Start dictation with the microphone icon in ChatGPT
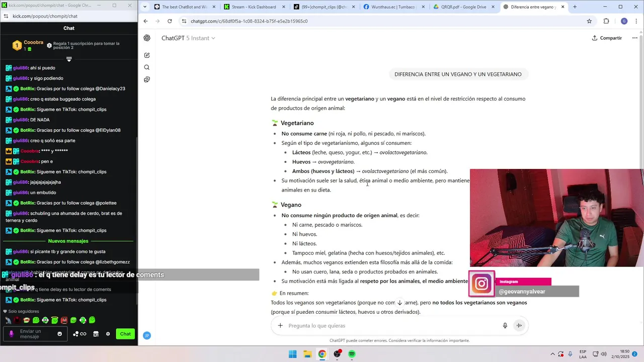The width and height of the screenshot is (644, 362). click(x=505, y=325)
